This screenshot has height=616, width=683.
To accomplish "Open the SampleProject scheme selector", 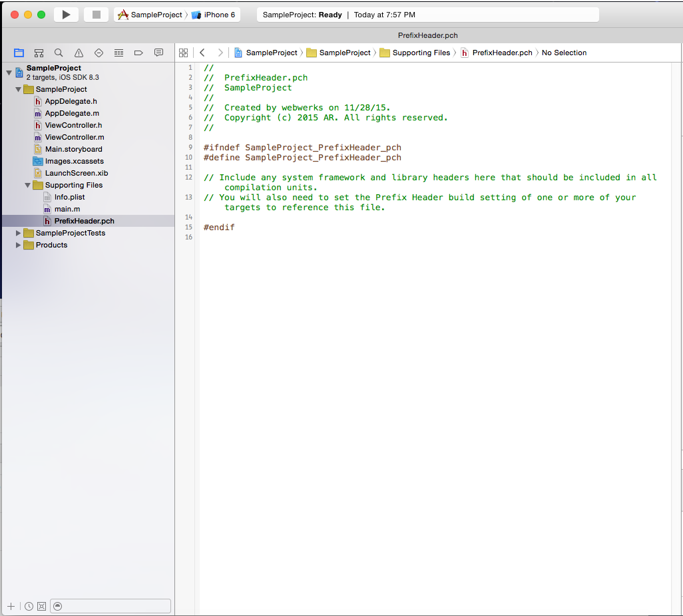I will (x=150, y=15).
